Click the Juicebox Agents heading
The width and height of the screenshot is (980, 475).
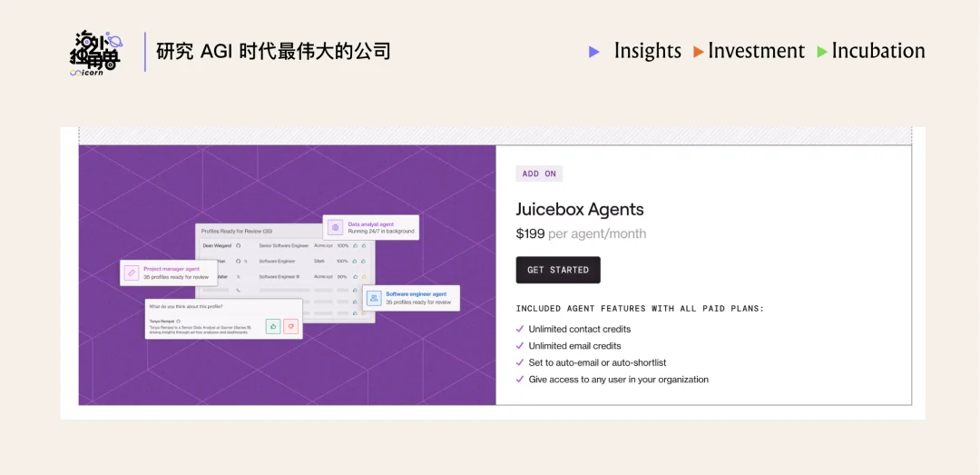pos(579,209)
